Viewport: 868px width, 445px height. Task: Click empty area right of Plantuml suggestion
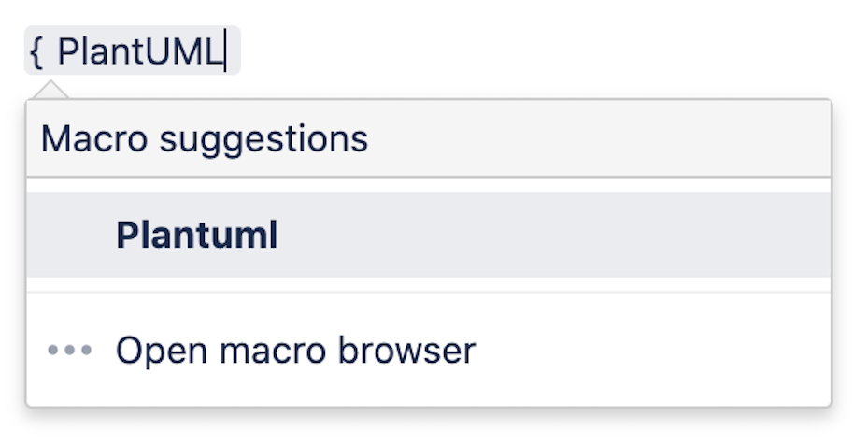(561, 236)
